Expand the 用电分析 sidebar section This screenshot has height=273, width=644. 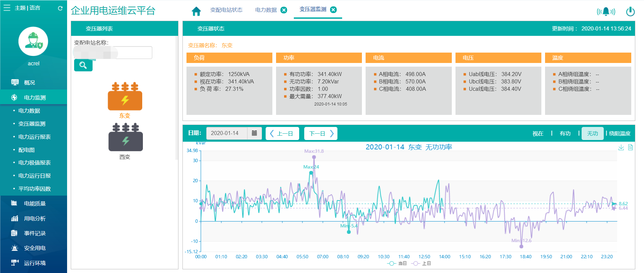tap(35, 218)
